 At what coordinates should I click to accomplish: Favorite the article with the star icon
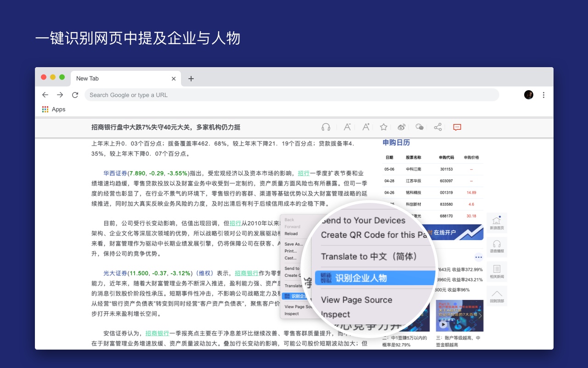[x=384, y=127]
